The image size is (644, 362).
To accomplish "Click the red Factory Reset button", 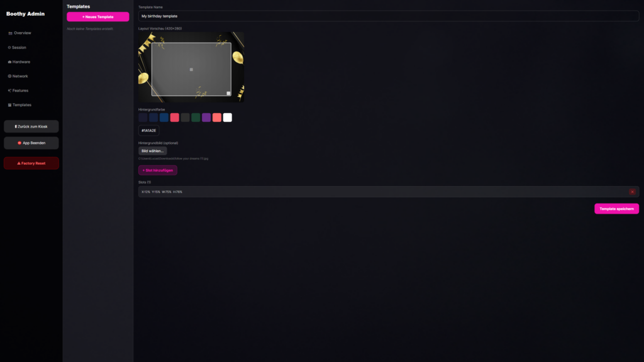I will tap(31, 163).
